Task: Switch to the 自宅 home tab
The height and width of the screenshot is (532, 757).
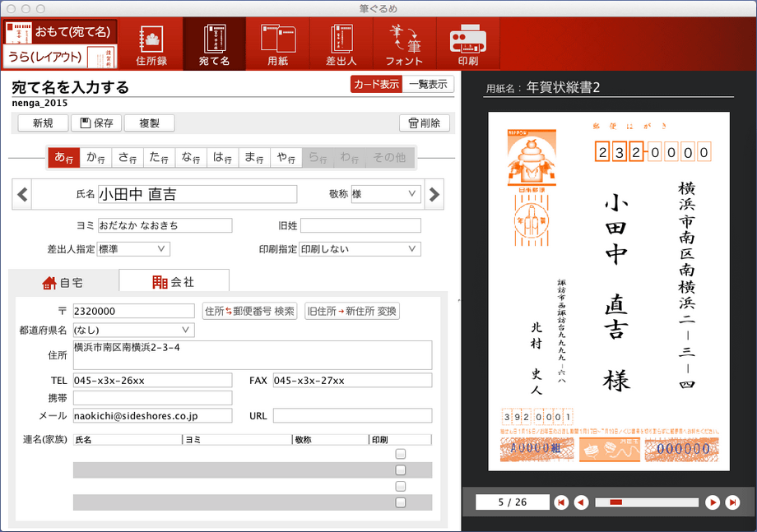Action: tap(63, 283)
